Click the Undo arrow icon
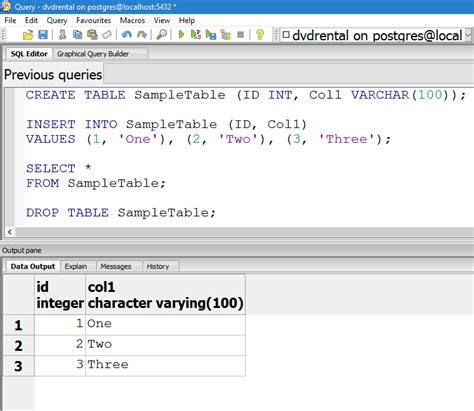Viewport: 474px width, 411px height. [127, 35]
